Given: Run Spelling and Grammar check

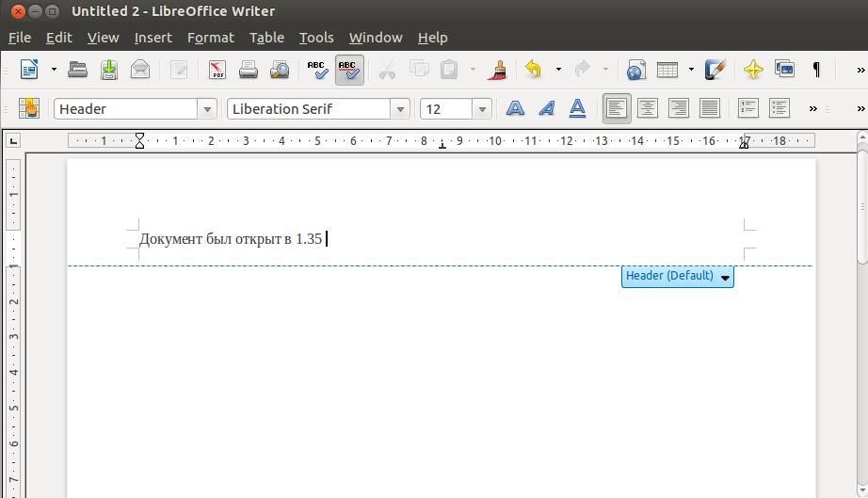Looking at the screenshot, I should 318,70.
